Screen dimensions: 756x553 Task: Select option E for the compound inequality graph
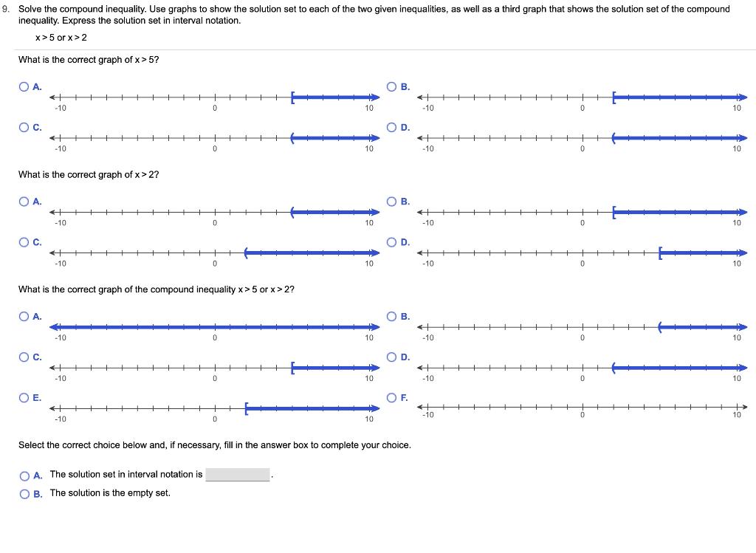pos(23,397)
